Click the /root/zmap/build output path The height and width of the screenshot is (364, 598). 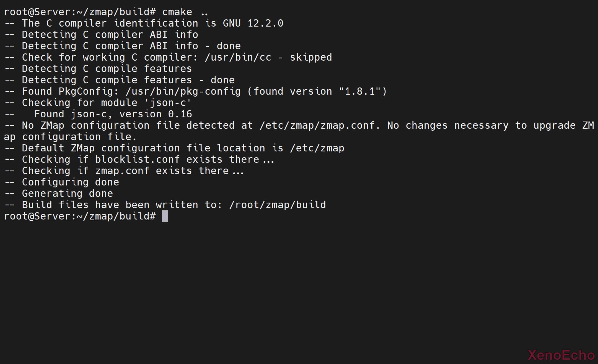(x=277, y=205)
